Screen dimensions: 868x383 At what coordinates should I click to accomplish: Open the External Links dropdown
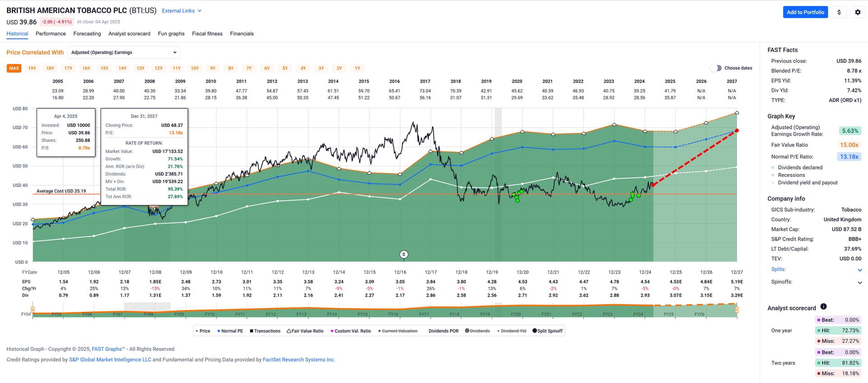coord(182,11)
